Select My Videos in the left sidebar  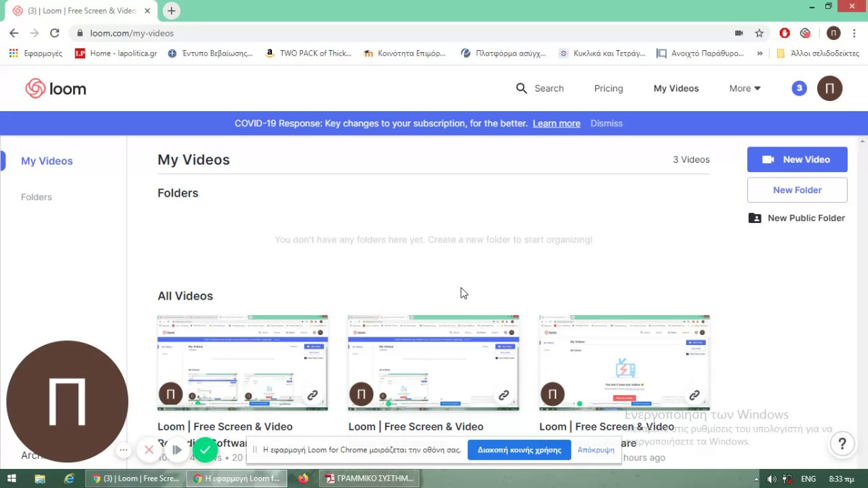pos(47,161)
